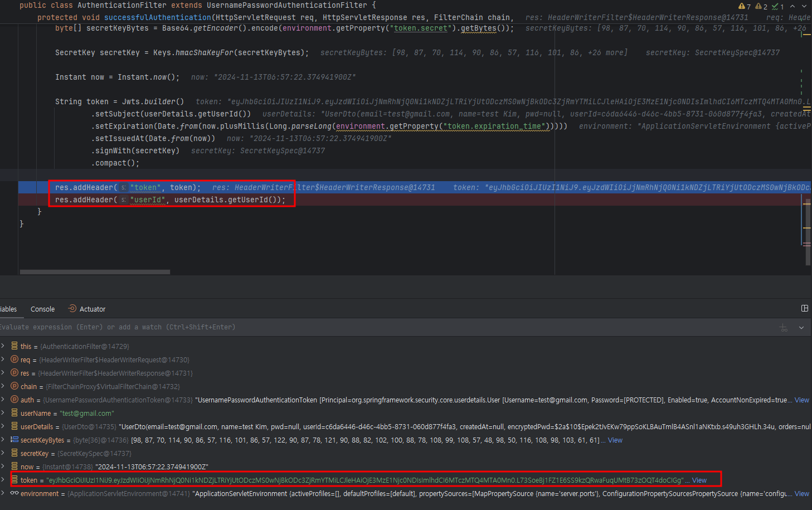Click the 'token.expiration_time' property key in code

pos(494,127)
